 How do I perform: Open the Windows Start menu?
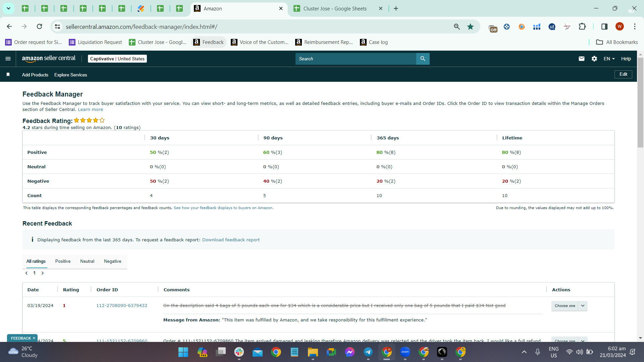pos(183,352)
